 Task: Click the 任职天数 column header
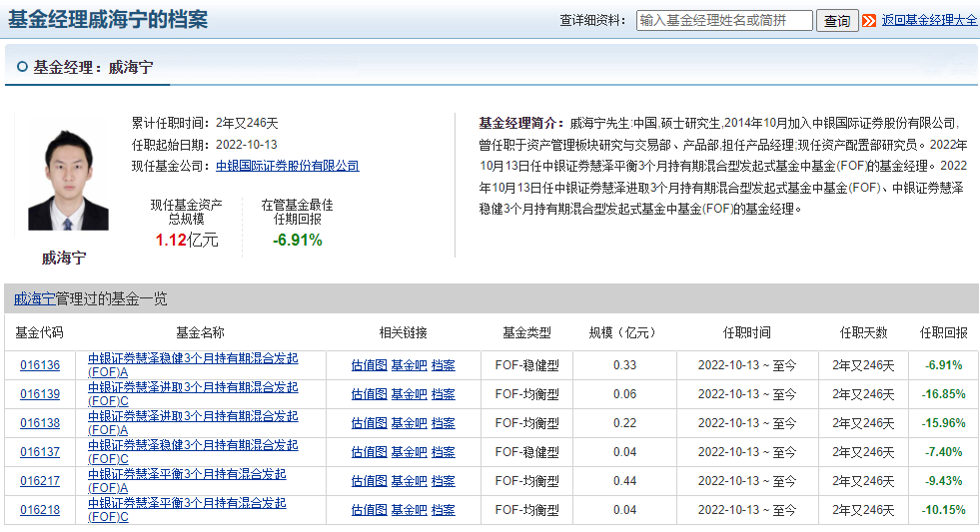point(863,332)
